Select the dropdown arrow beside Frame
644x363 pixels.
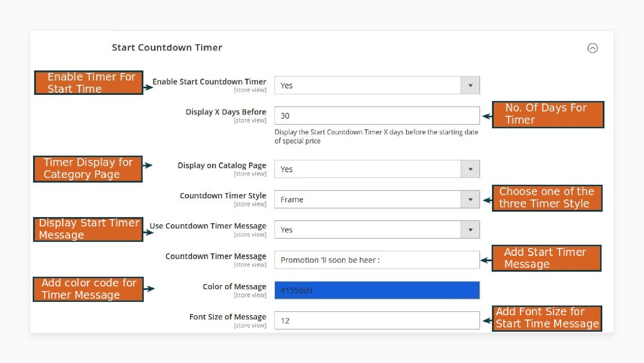[470, 199]
